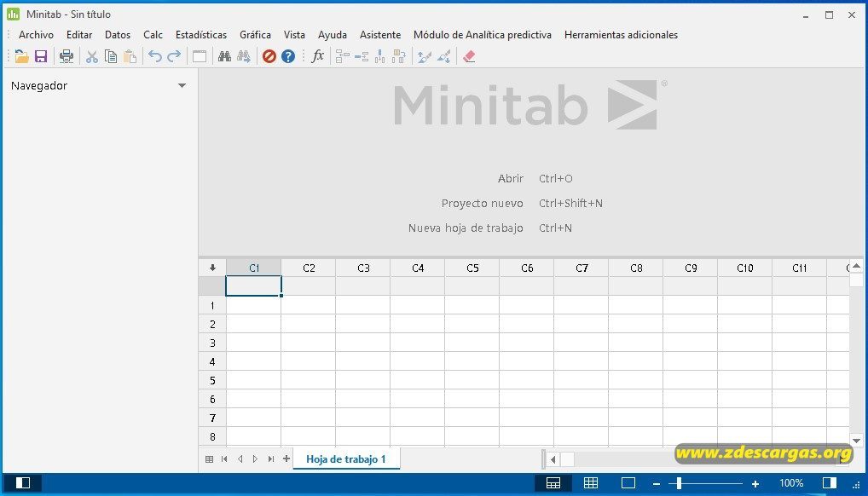Click the Abrir shortcut link
The width and height of the screenshot is (868, 496).
point(511,178)
